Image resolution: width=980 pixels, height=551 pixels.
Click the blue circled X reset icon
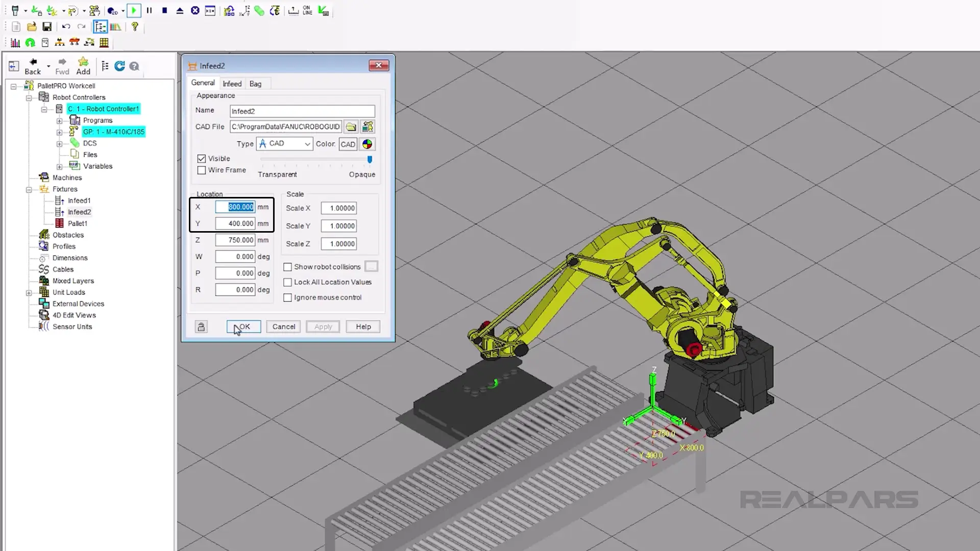[x=195, y=11]
